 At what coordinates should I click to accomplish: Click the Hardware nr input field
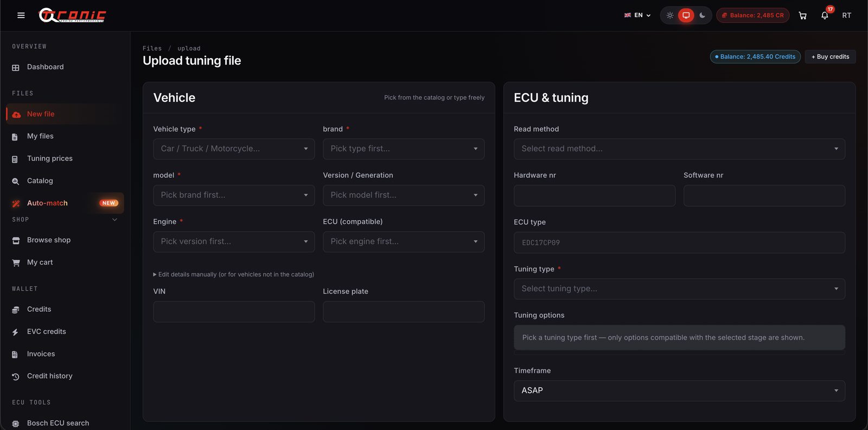(x=595, y=195)
